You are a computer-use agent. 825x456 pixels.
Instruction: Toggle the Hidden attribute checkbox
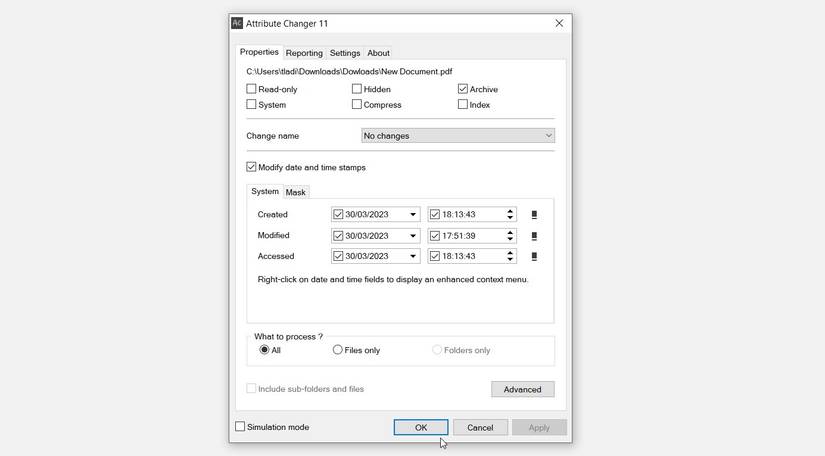click(357, 89)
